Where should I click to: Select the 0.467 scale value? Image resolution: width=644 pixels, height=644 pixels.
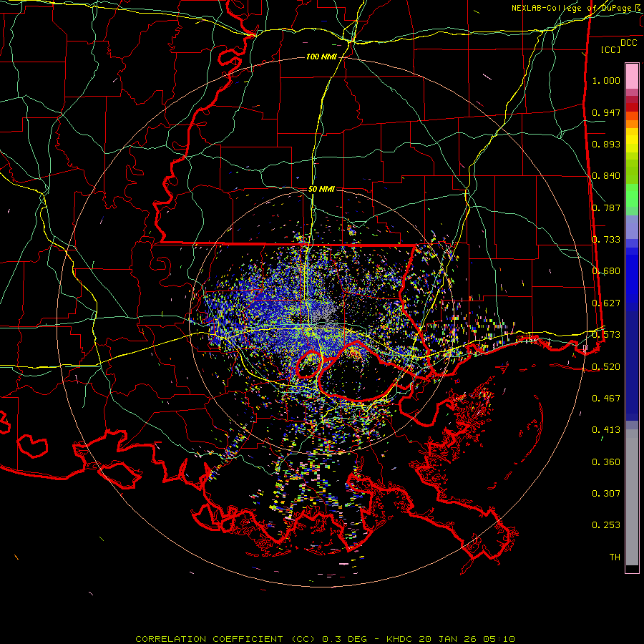tap(606, 399)
